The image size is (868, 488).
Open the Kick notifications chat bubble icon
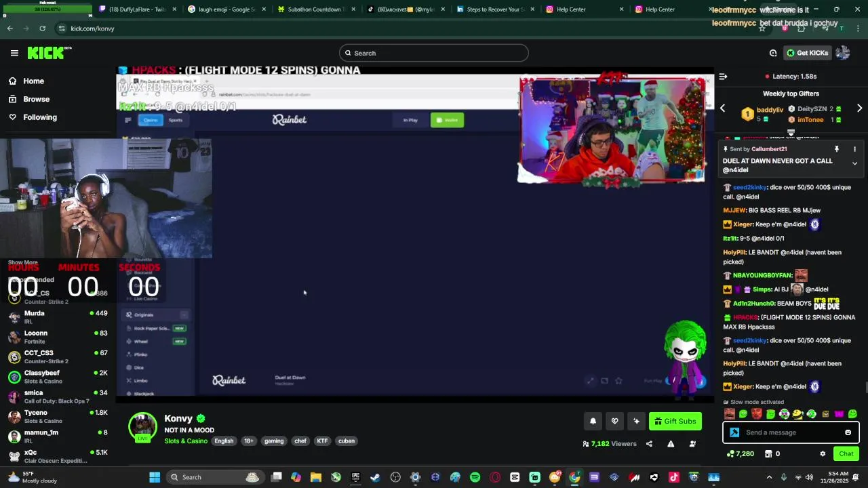(773, 53)
